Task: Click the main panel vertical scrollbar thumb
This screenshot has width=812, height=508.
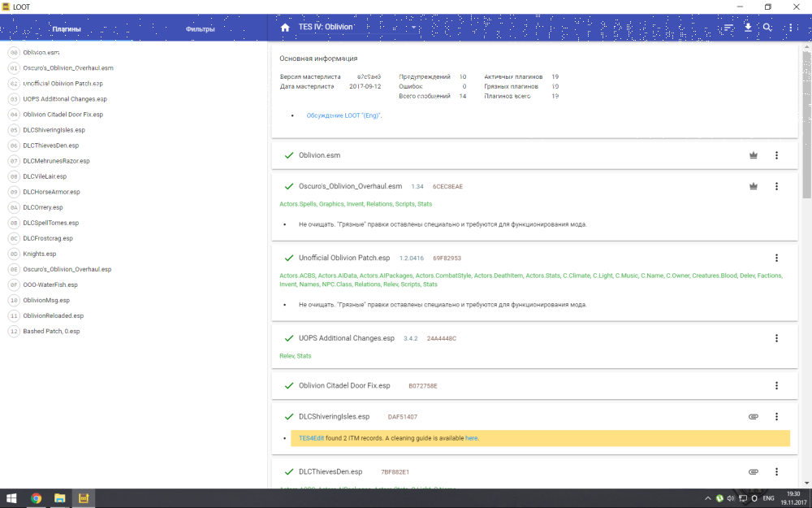Action: point(806,124)
